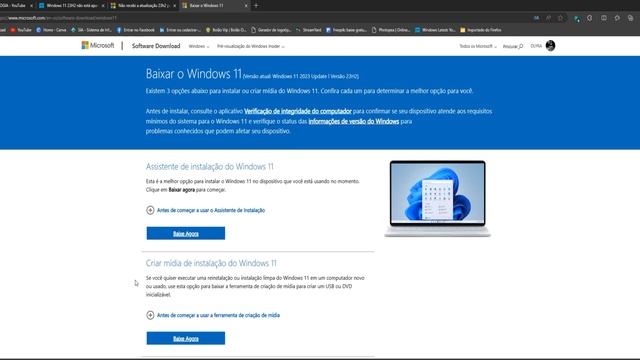The image size is (640, 360).
Task: Open the Bolão Vip bookmark
Action: coord(226,30)
